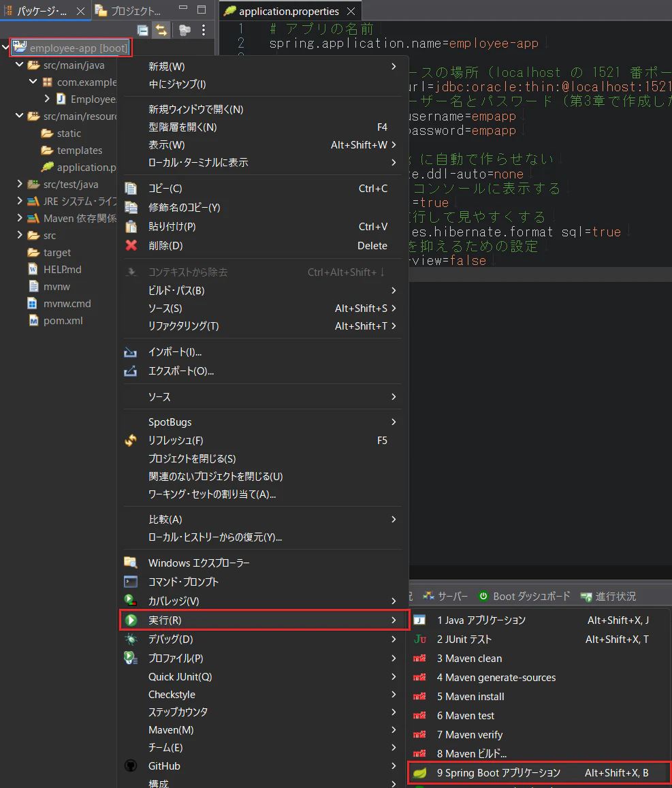Click the clipboard icon beside 貼り付け(P)
Image resolution: width=672 pixels, height=788 pixels.
(131, 227)
